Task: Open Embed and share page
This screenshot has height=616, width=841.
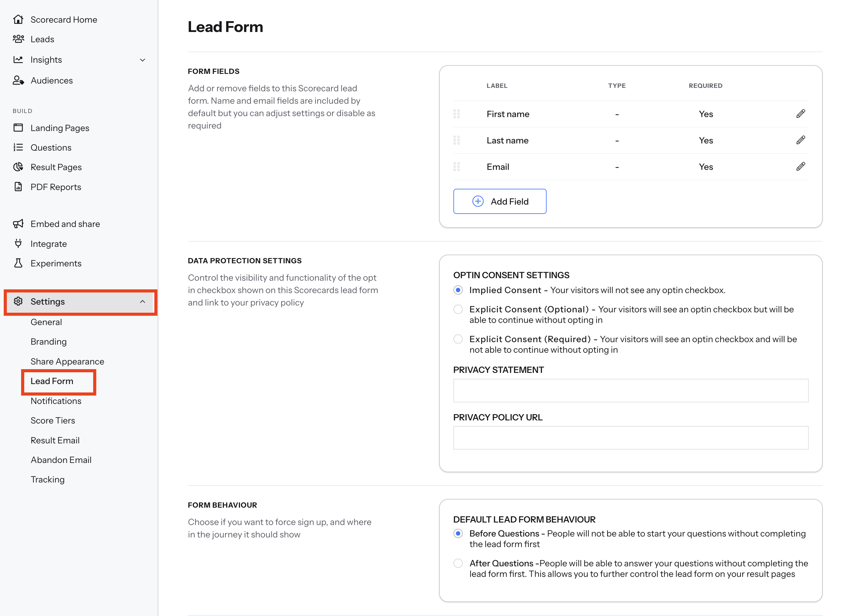Action: [65, 224]
